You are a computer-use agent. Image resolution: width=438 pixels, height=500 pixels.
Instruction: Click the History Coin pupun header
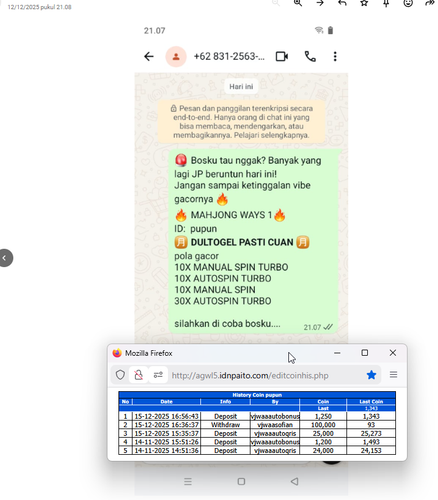click(257, 395)
